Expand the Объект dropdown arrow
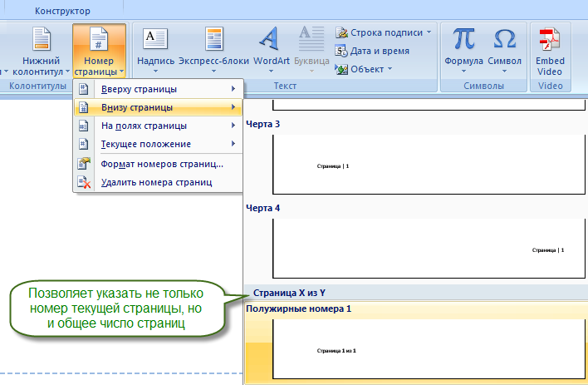Screen dimensions: 588x385 click(390, 69)
